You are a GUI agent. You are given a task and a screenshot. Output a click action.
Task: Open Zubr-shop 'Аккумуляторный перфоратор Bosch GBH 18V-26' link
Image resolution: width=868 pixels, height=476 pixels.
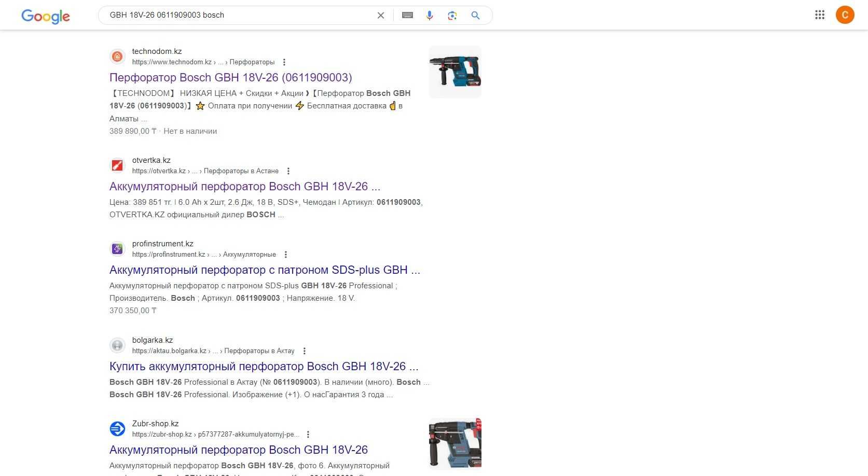point(239,450)
